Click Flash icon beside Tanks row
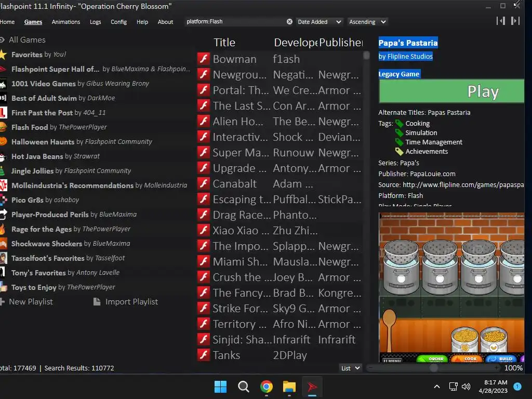This screenshot has width=532, height=399. pos(204,355)
